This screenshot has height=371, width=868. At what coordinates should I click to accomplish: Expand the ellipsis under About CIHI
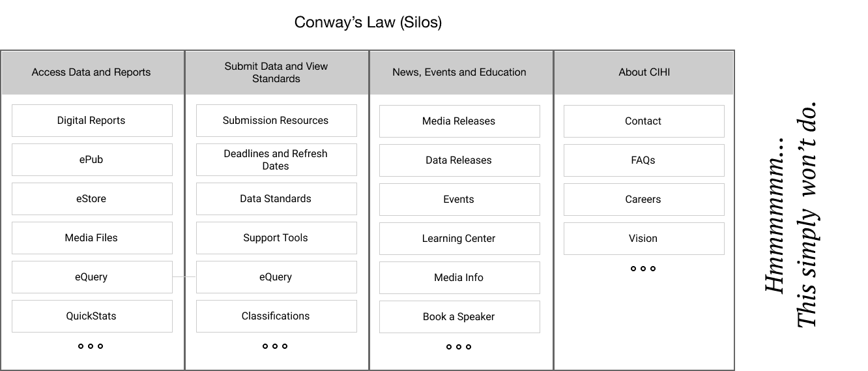(643, 269)
